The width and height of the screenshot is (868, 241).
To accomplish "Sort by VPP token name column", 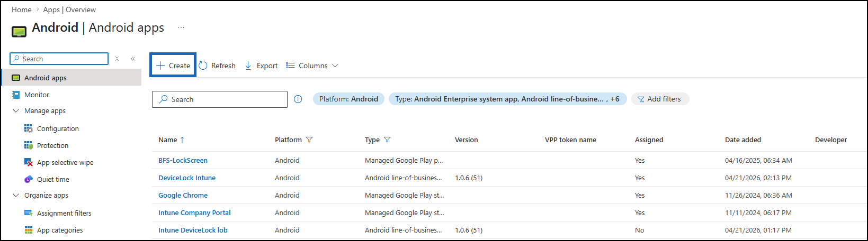I will (570, 140).
